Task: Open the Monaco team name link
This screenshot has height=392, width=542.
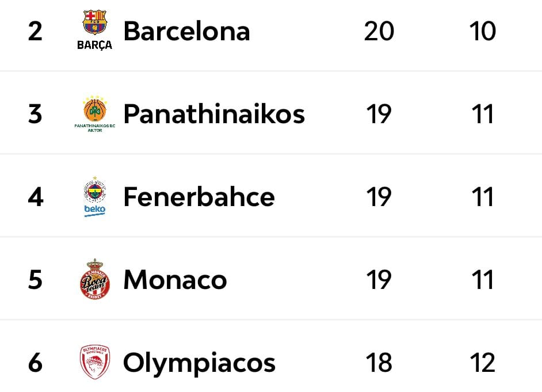Action: point(175,280)
